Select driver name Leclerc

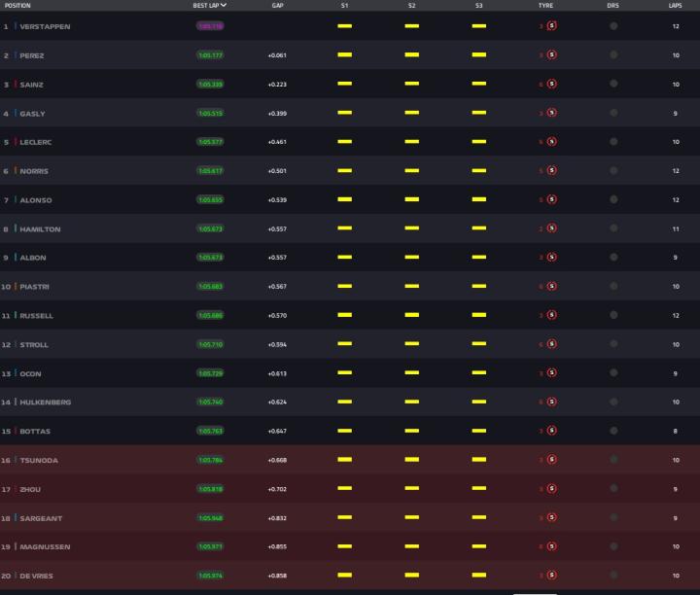tap(36, 142)
